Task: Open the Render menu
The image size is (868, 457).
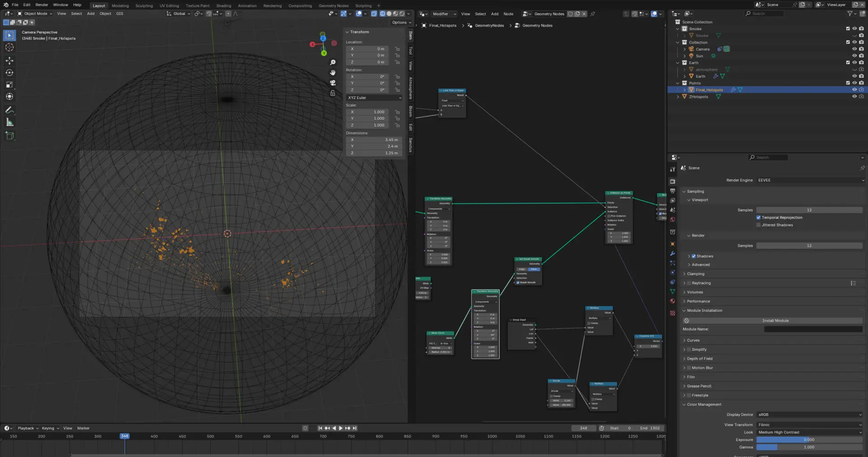Action: 42,5
